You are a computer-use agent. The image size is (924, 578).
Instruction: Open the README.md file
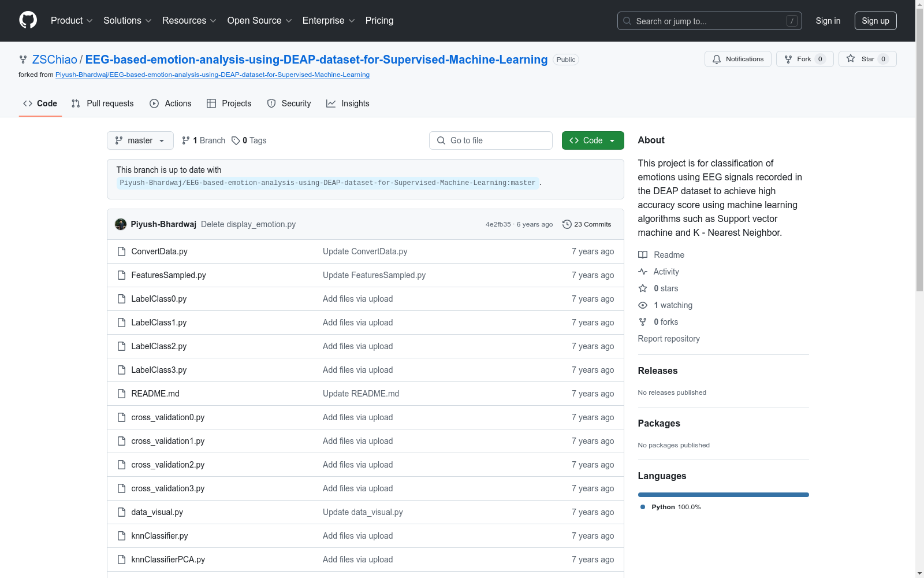(x=155, y=394)
